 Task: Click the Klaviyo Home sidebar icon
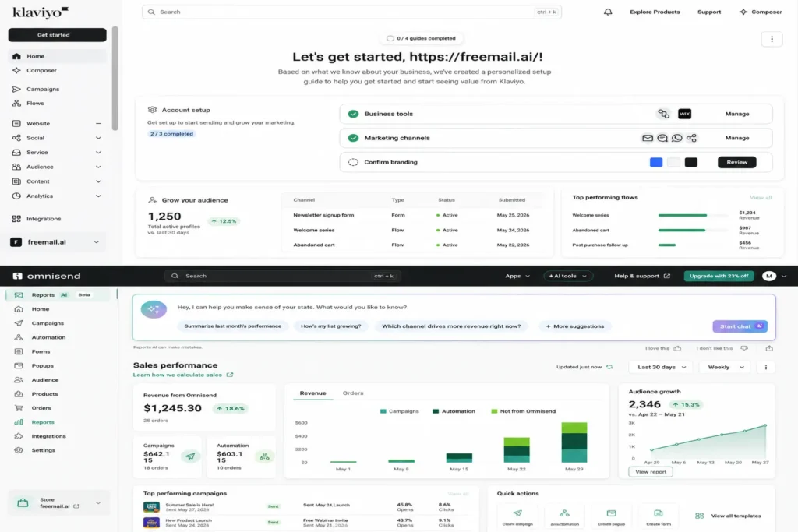coord(17,56)
